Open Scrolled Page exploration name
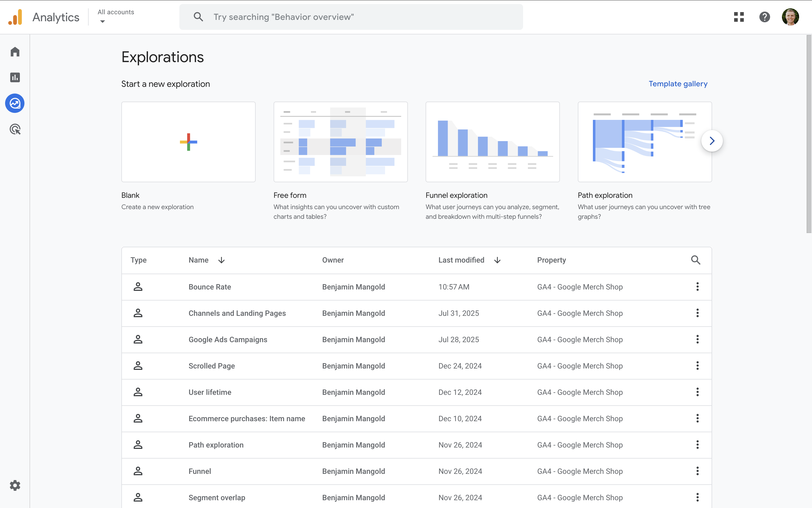The width and height of the screenshot is (812, 508). 211,366
